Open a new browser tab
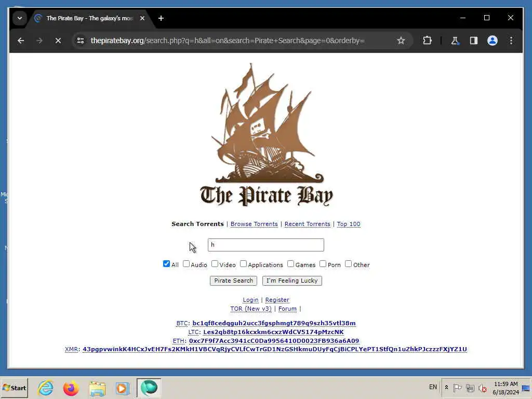 pyautogui.click(x=161, y=18)
